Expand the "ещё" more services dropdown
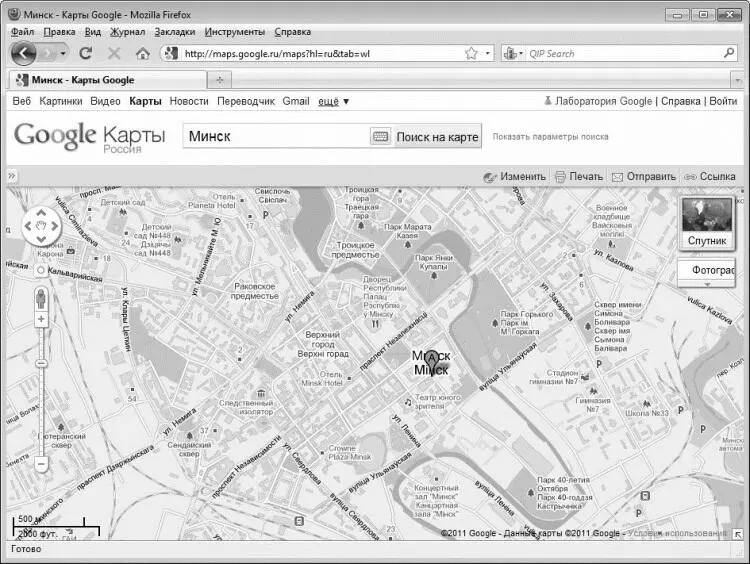This screenshot has height=564, width=750. (333, 101)
